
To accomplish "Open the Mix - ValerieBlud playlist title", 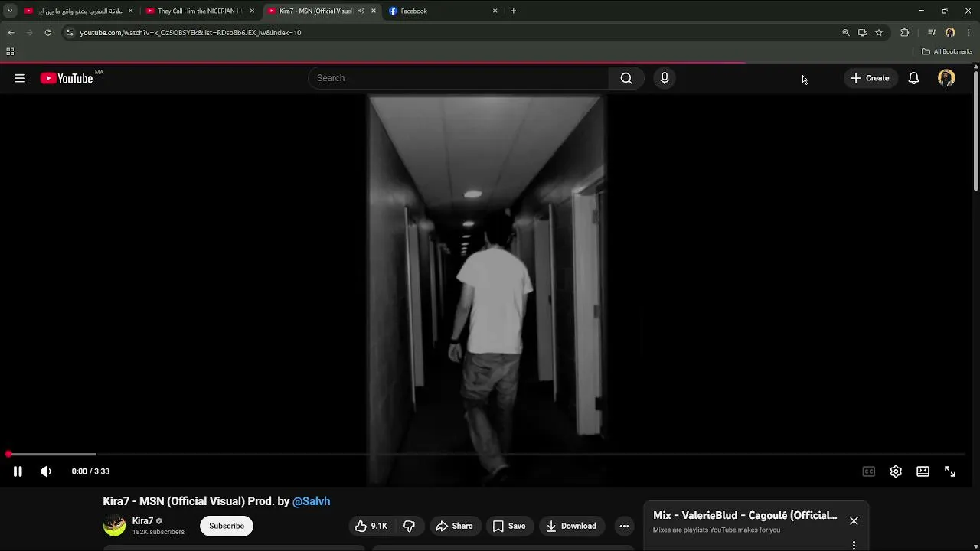I will pyautogui.click(x=745, y=515).
